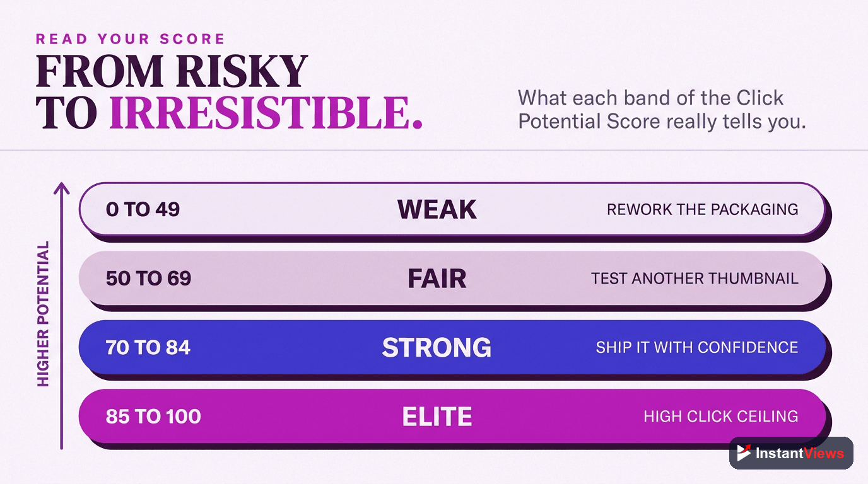Click Rework the Packaging text
868x484 pixels.
703,210
